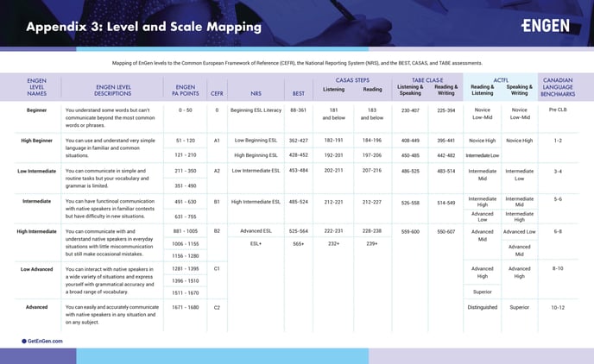Click the 'ACTFL' group header

501,80
